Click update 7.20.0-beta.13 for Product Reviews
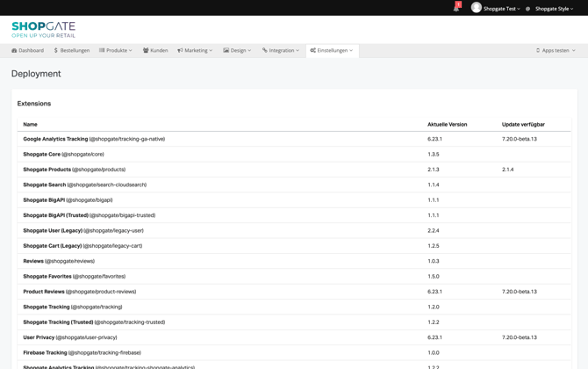 (520, 292)
